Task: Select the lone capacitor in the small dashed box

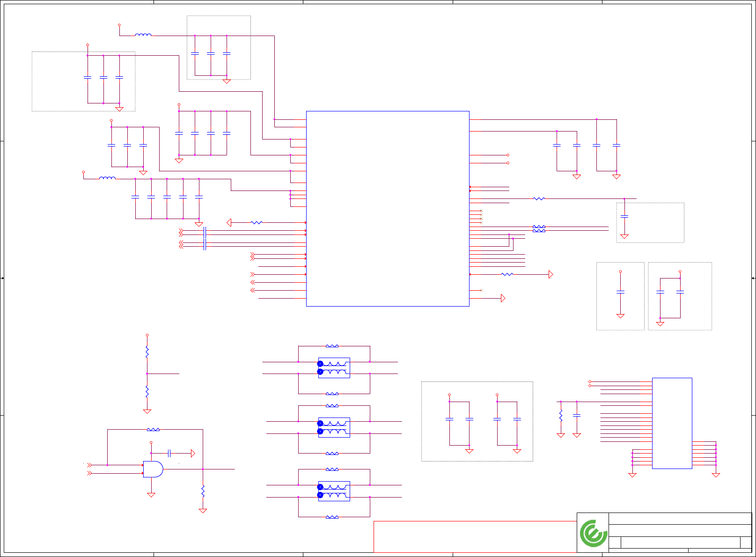Action: click(620, 292)
